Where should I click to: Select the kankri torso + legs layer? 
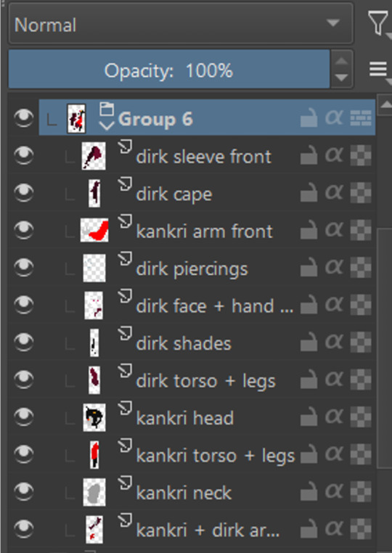[215, 455]
